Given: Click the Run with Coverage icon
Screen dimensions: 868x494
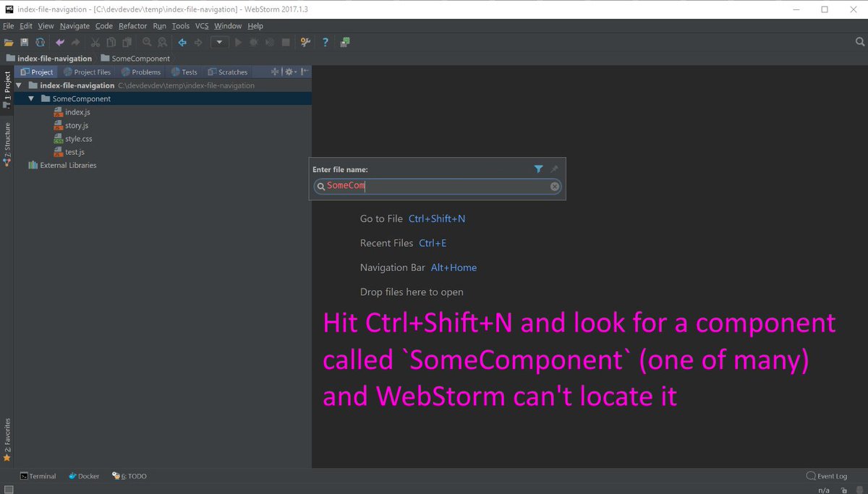Looking at the screenshot, I should tap(269, 43).
